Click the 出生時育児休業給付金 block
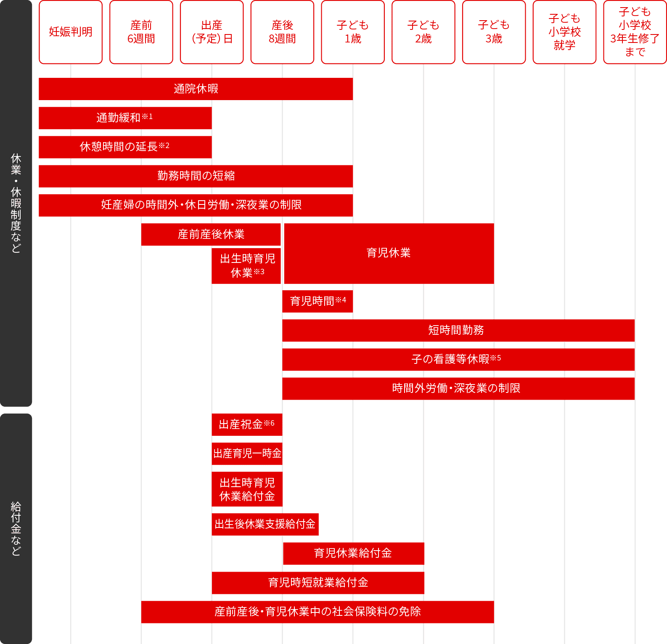Viewport: 667px width, 644px height. 247,489
